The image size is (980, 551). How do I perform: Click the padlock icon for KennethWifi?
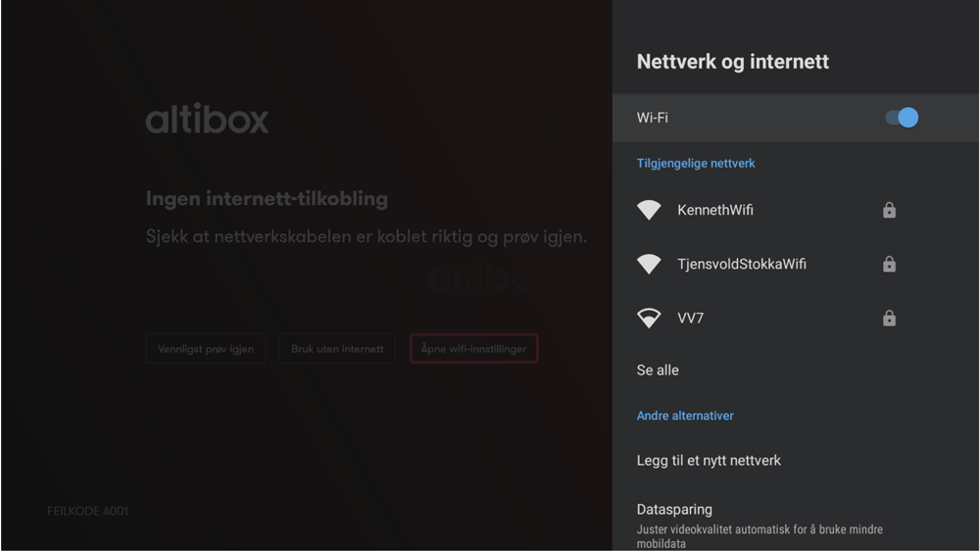click(889, 210)
